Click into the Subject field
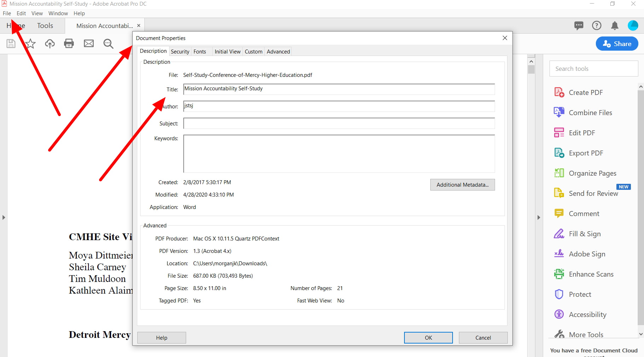This screenshot has width=644, height=357. point(339,123)
